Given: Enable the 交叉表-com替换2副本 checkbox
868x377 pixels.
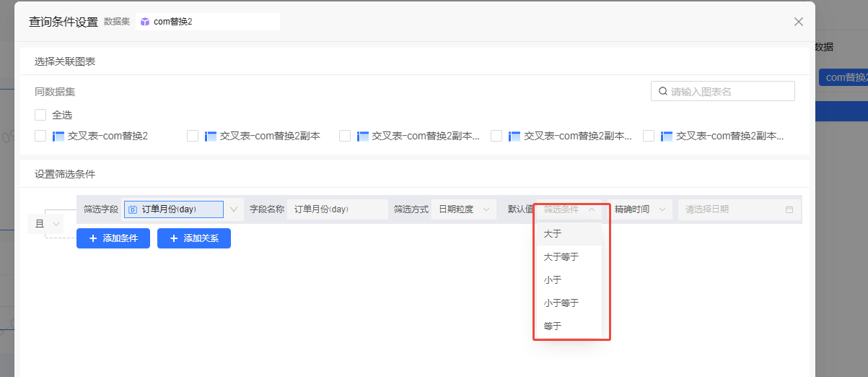Looking at the screenshot, I should pos(193,136).
